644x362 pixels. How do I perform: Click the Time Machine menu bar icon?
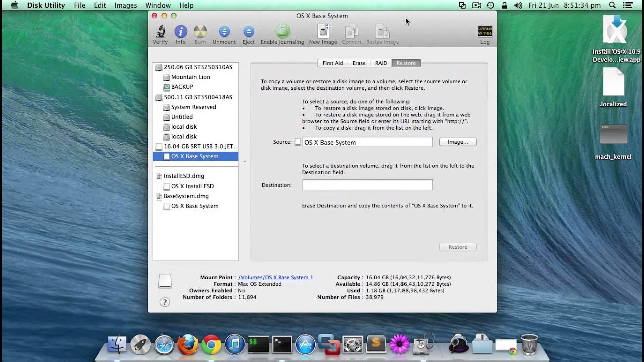[491, 5]
